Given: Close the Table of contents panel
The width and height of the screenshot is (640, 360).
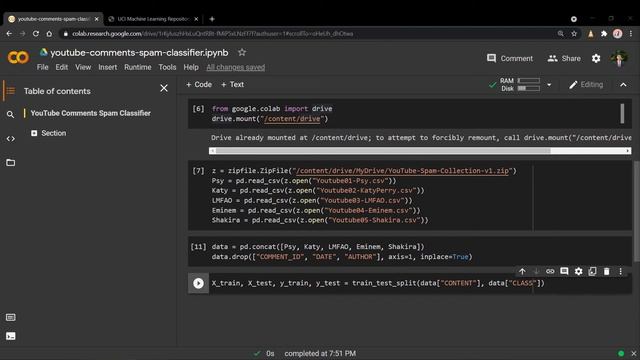Looking at the screenshot, I should [164, 88].
